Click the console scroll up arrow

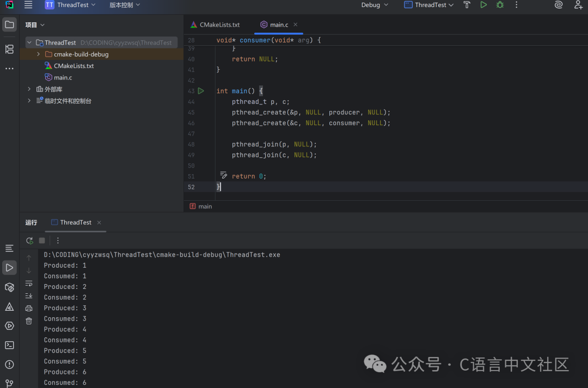pyautogui.click(x=29, y=258)
